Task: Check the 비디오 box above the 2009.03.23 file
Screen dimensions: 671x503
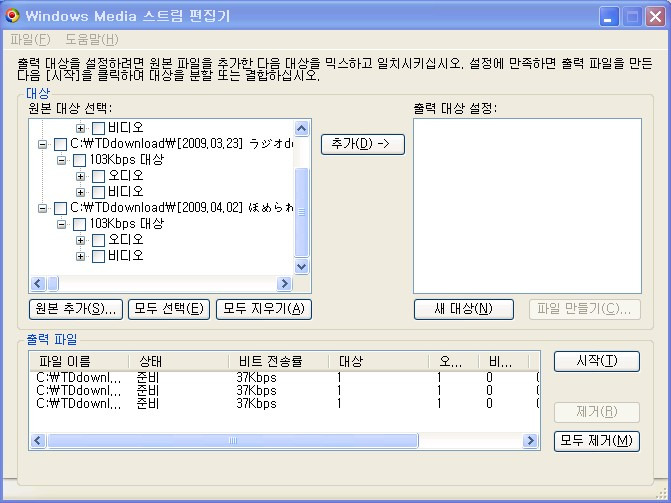Action: (x=98, y=128)
